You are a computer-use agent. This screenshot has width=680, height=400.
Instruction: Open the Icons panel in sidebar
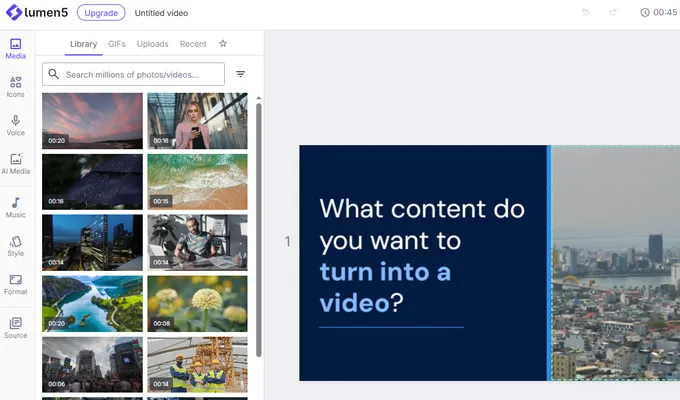click(x=16, y=87)
